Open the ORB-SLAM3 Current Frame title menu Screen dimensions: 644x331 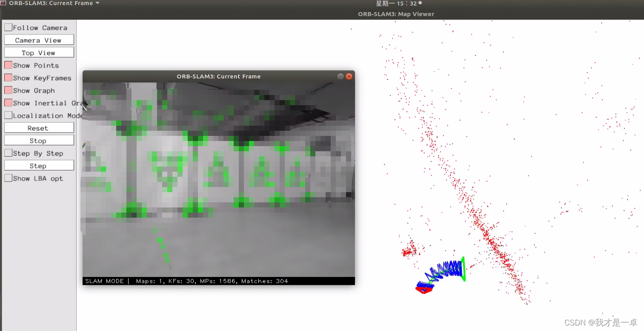coord(51,3)
